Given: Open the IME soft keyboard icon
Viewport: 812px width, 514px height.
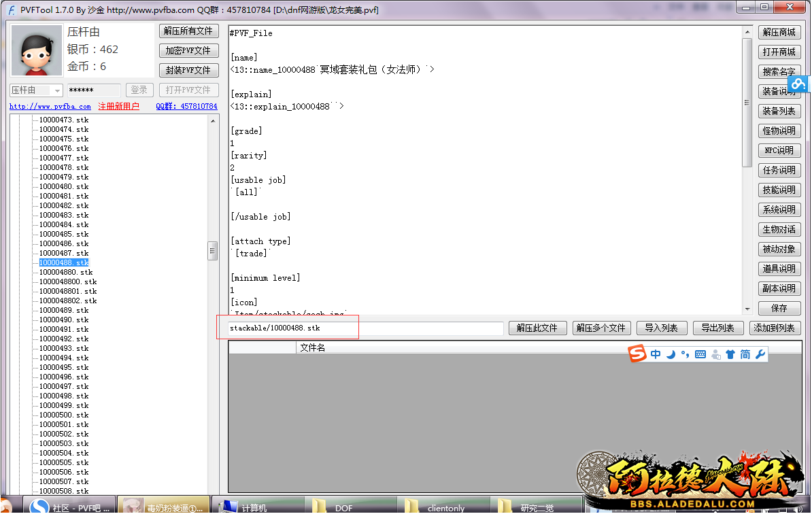Looking at the screenshot, I should [700, 354].
